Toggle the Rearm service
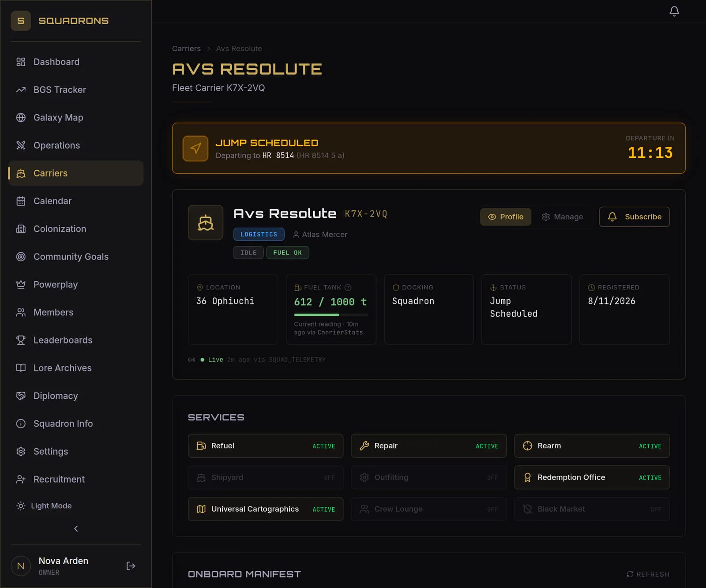Image resolution: width=706 pixels, height=588 pixels. point(592,446)
